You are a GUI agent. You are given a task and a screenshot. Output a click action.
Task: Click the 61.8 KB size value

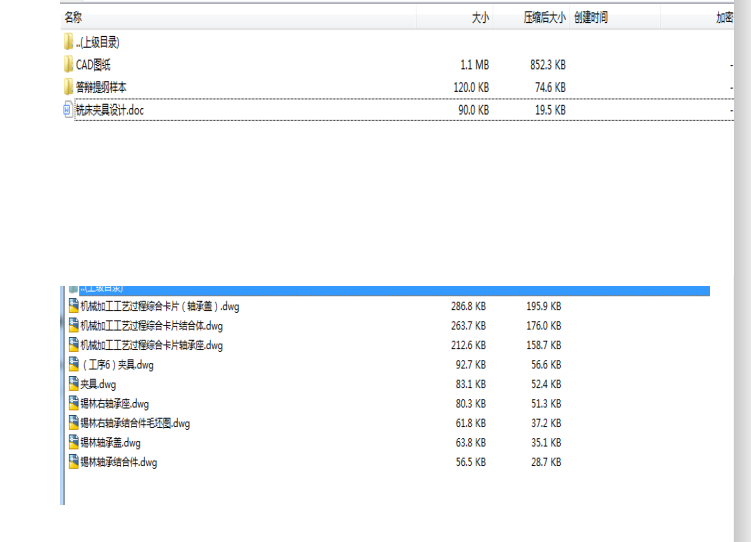click(471, 423)
